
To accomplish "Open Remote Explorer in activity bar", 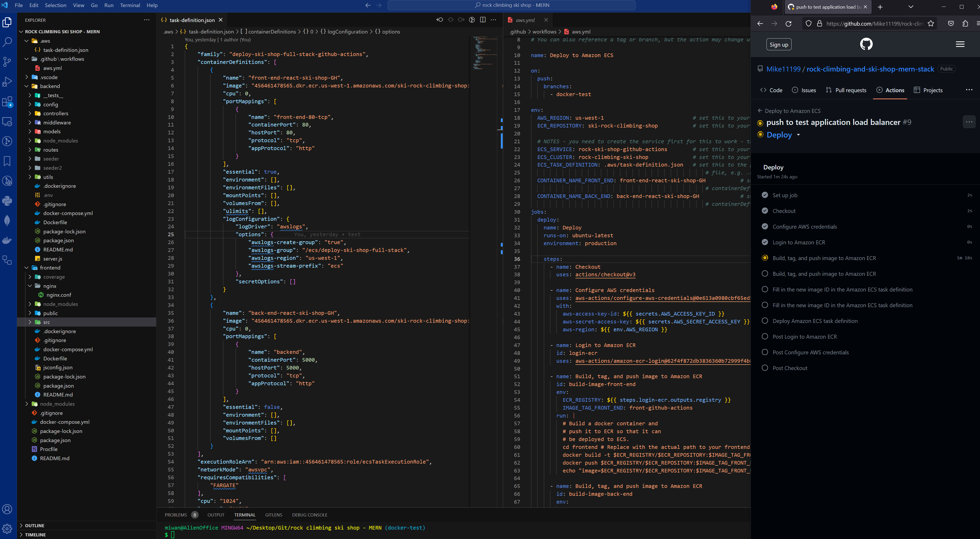I will click(7, 122).
